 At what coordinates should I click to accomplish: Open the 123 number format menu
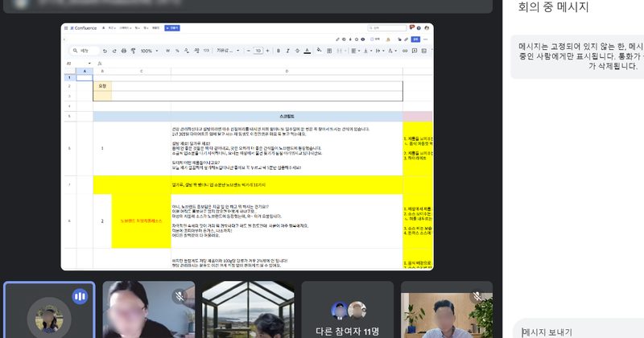pyautogui.click(x=206, y=51)
